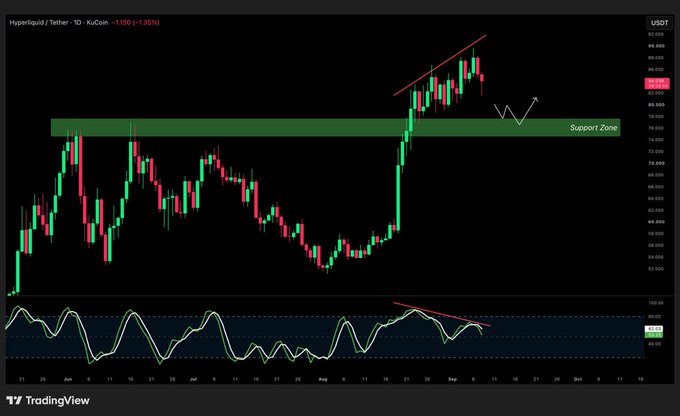Select the 60.000 price axis label
Viewport: 680px width, 416px height.
(656, 222)
